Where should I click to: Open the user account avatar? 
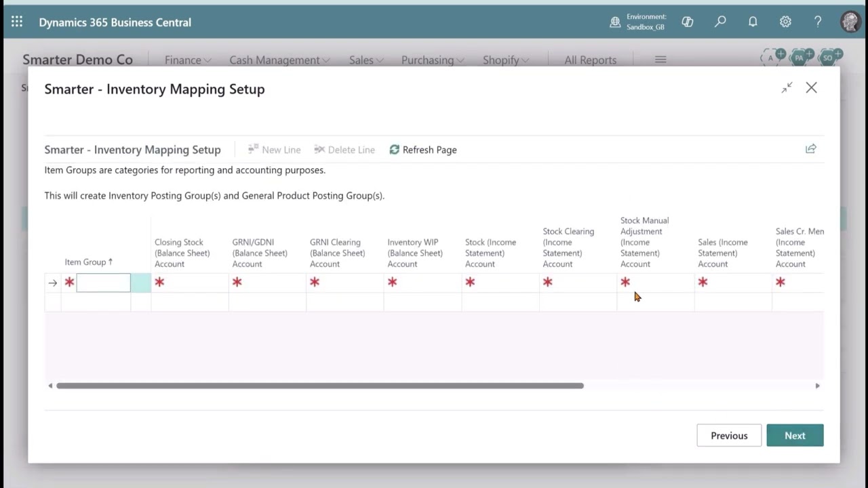pyautogui.click(x=850, y=22)
